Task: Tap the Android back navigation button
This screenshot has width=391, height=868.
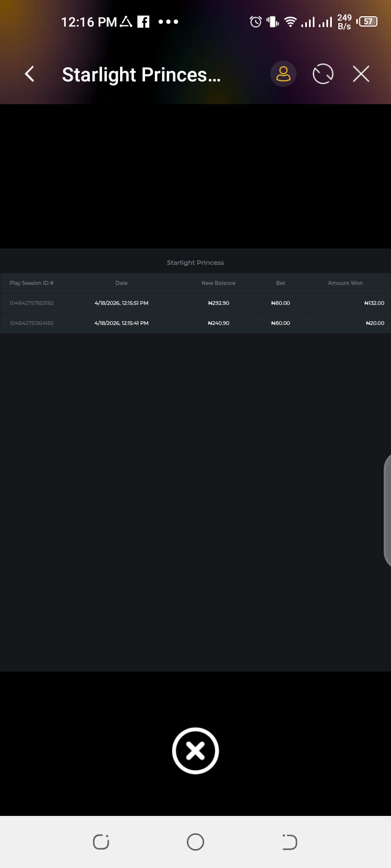Action: click(x=289, y=842)
